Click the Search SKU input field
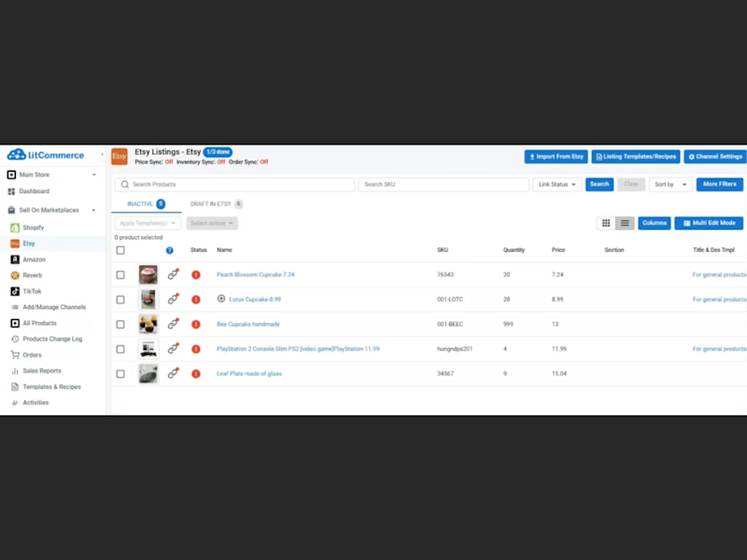747x560 pixels. point(444,184)
